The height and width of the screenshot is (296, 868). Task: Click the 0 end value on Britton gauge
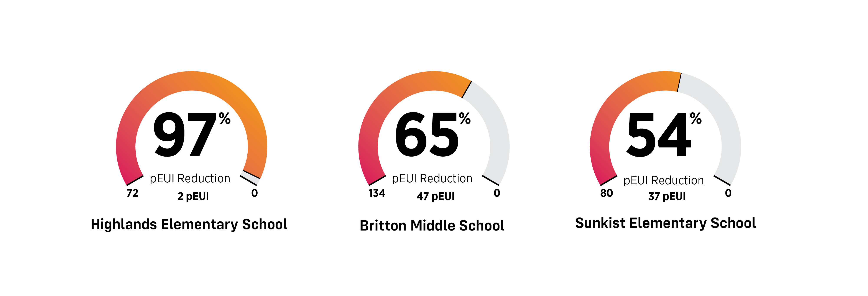tap(497, 193)
